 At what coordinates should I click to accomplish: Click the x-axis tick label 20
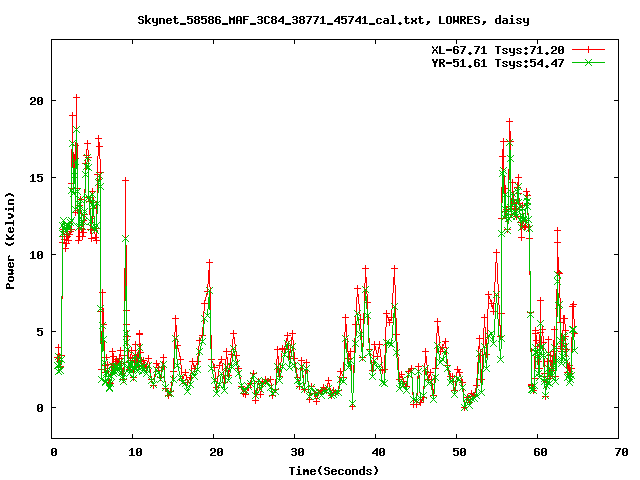point(216,452)
